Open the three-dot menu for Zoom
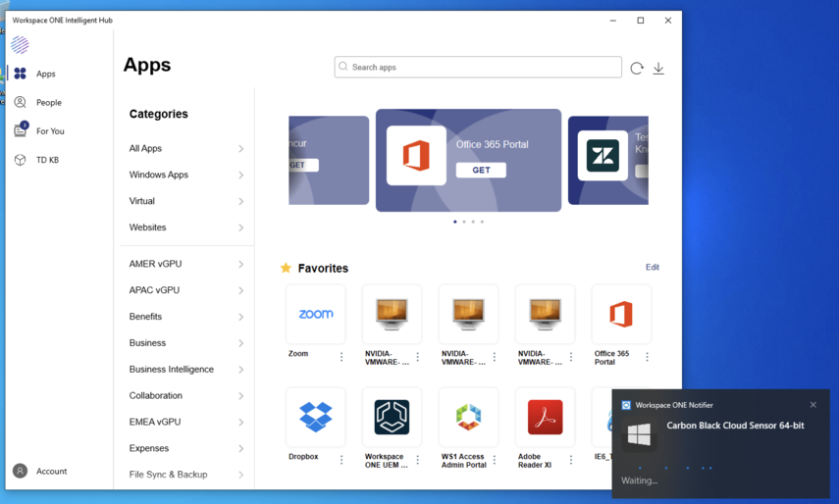 click(x=341, y=357)
